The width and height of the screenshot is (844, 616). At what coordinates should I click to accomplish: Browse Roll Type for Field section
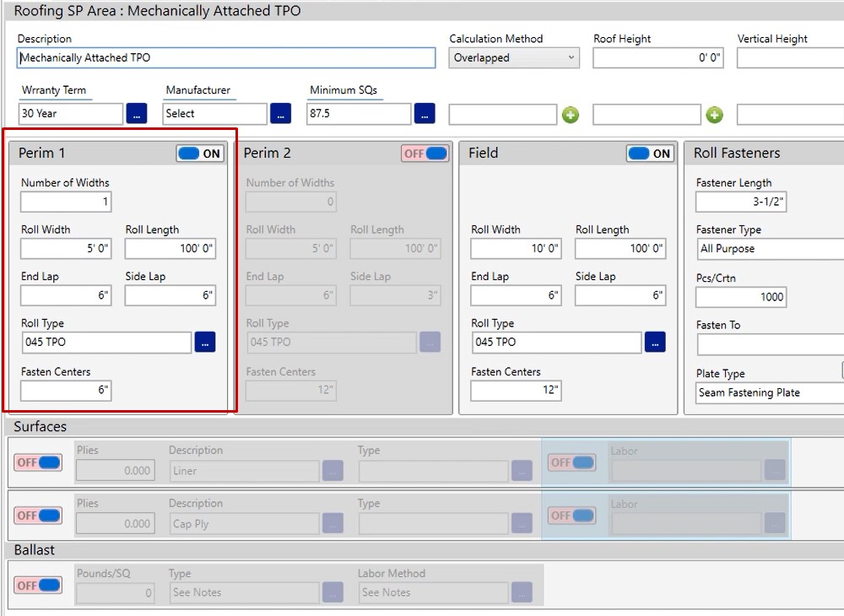655,342
